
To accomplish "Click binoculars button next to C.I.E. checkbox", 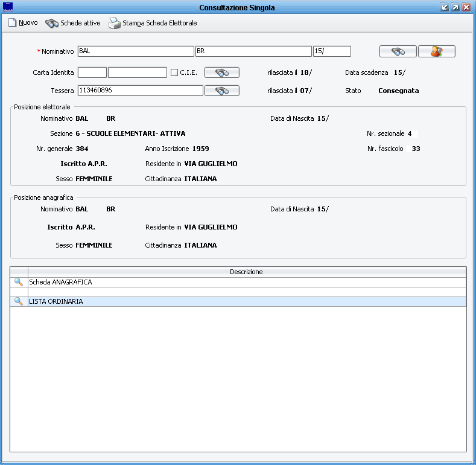I will tap(222, 72).
